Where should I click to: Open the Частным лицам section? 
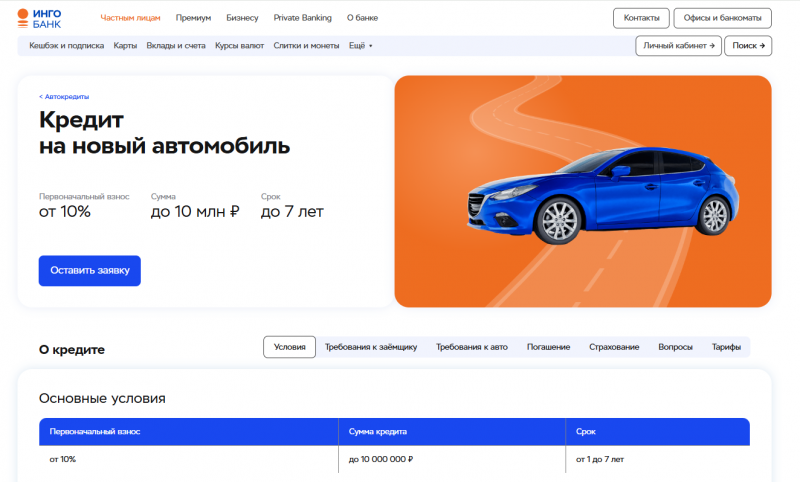click(130, 18)
